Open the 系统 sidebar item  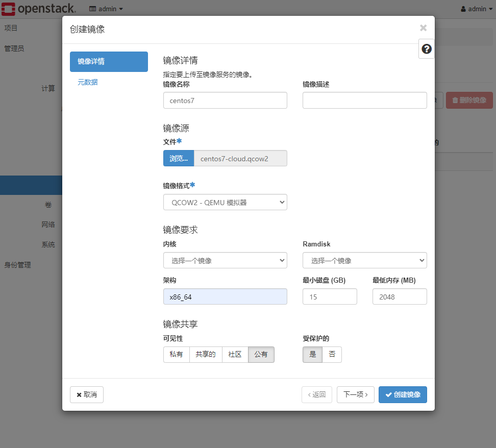(x=48, y=244)
